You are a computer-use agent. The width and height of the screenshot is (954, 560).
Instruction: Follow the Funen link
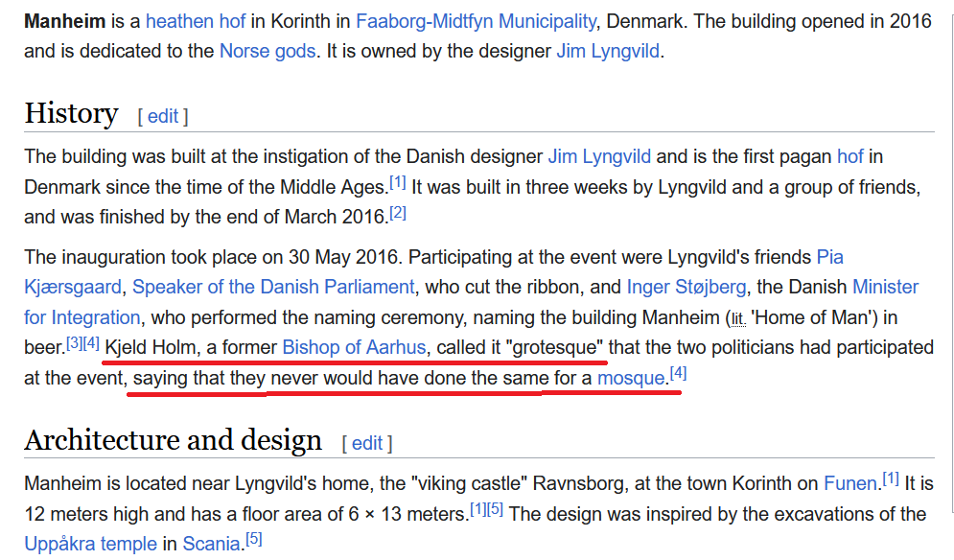[849, 483]
